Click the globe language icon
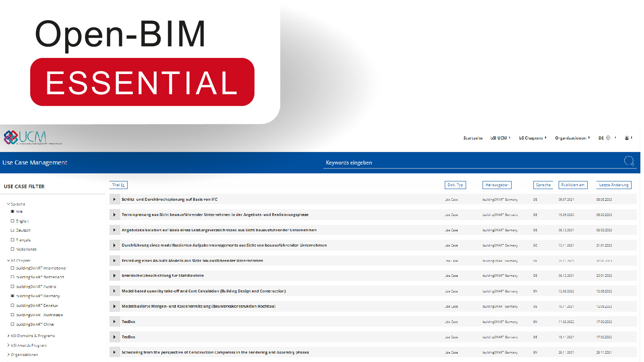This screenshot has height=362, width=644. pyautogui.click(x=608, y=138)
